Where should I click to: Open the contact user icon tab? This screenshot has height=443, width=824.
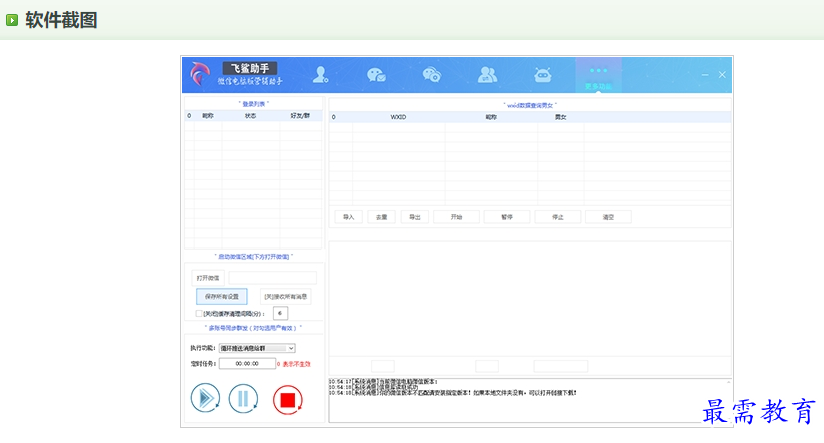pos(320,74)
